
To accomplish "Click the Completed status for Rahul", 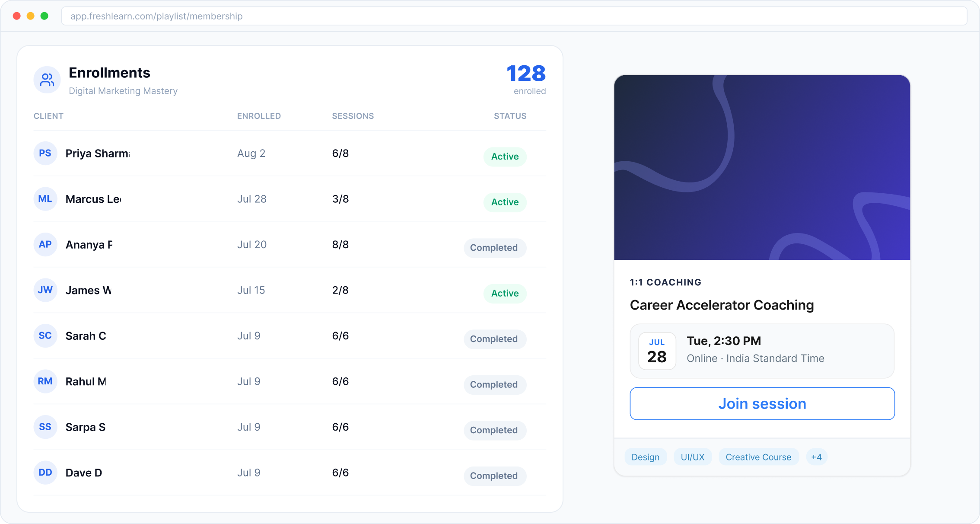I will 495,384.
